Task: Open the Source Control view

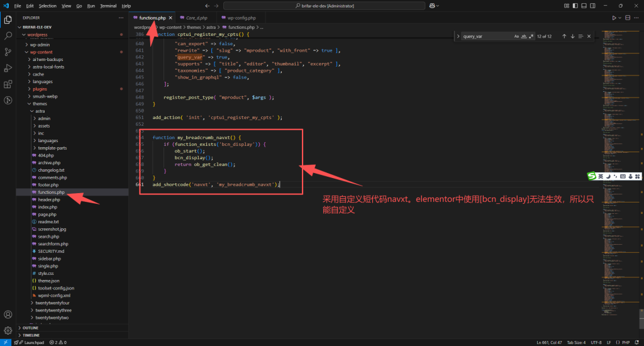Action: tap(8, 52)
